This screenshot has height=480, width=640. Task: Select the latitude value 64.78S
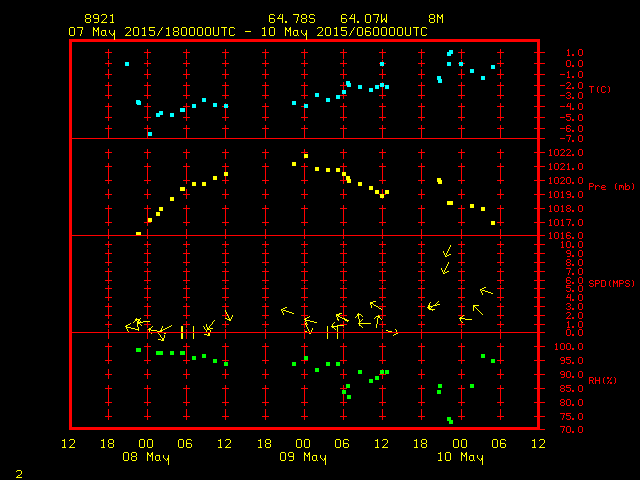[289, 19]
